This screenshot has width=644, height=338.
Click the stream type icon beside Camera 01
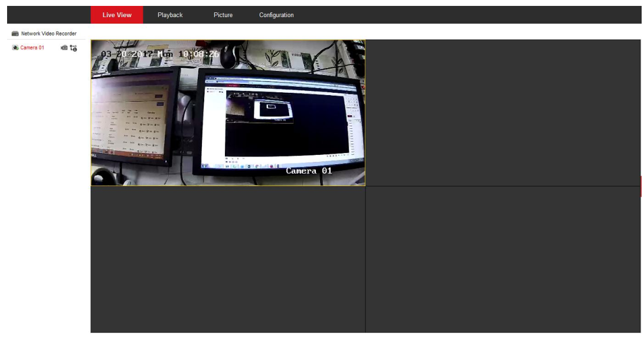73,48
